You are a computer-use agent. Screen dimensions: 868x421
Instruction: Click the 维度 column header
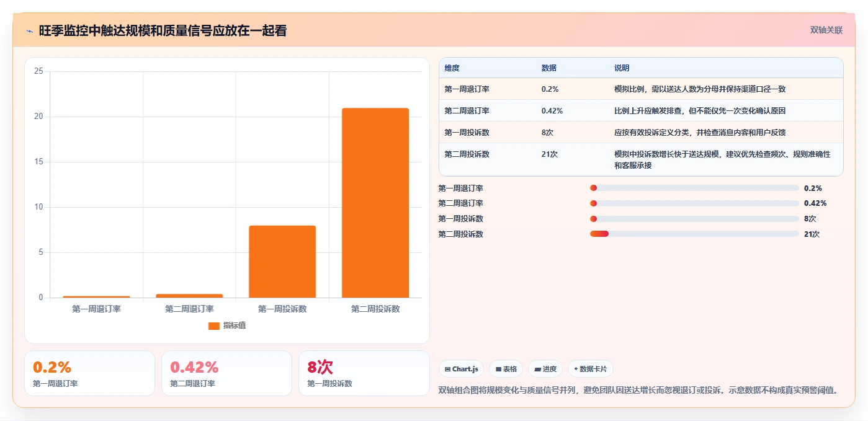(x=452, y=68)
